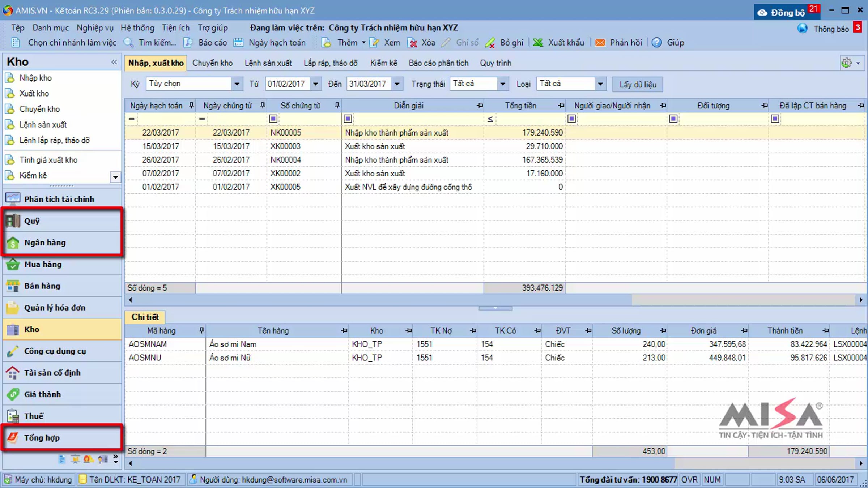Open the grid settings gear icon

click(x=846, y=63)
